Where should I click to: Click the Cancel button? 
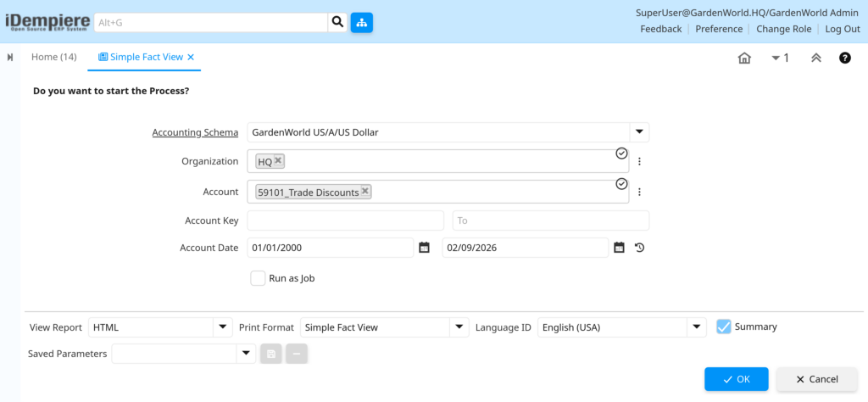click(816, 379)
